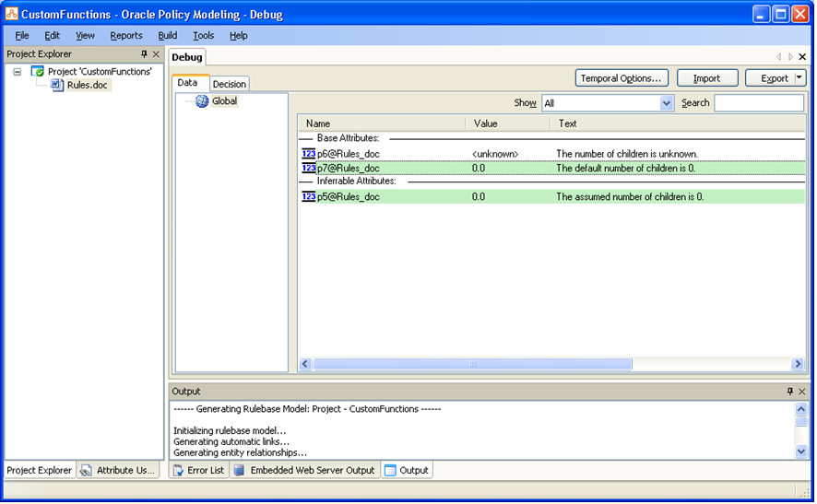Select the p6@Rules_doc attribute name

pyautogui.click(x=348, y=154)
